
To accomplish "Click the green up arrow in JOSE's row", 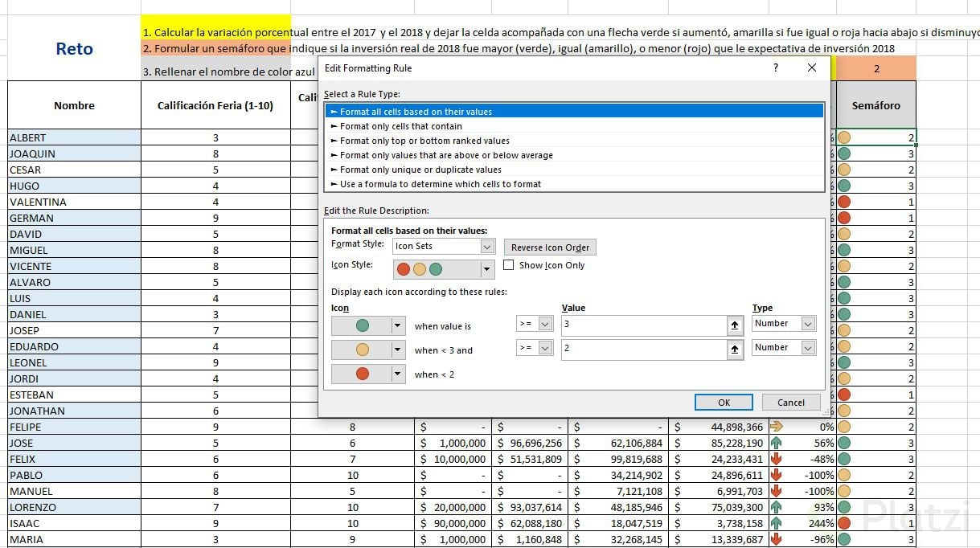I will [776, 443].
